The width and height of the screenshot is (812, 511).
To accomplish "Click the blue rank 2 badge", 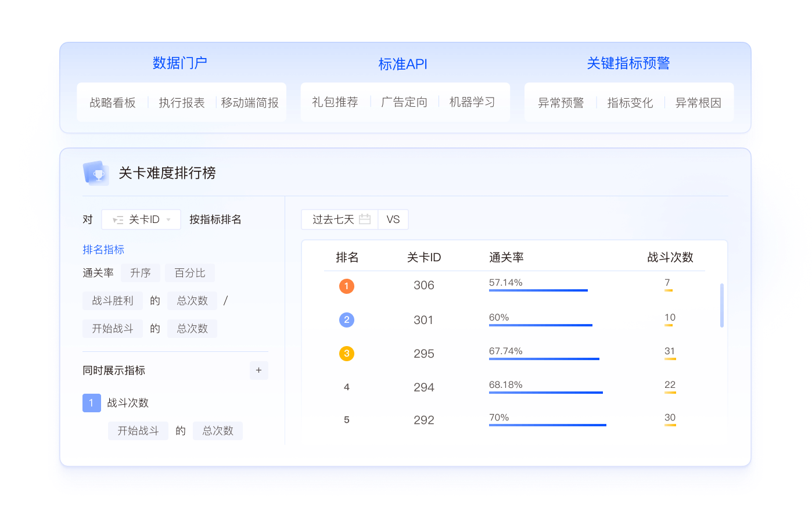I will (x=347, y=320).
